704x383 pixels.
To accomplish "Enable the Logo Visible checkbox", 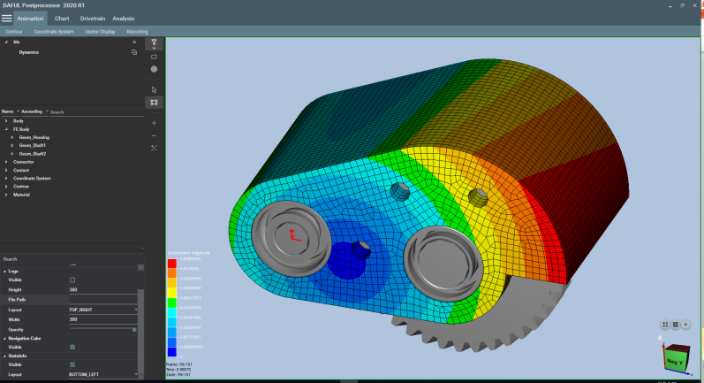I will coord(72,280).
